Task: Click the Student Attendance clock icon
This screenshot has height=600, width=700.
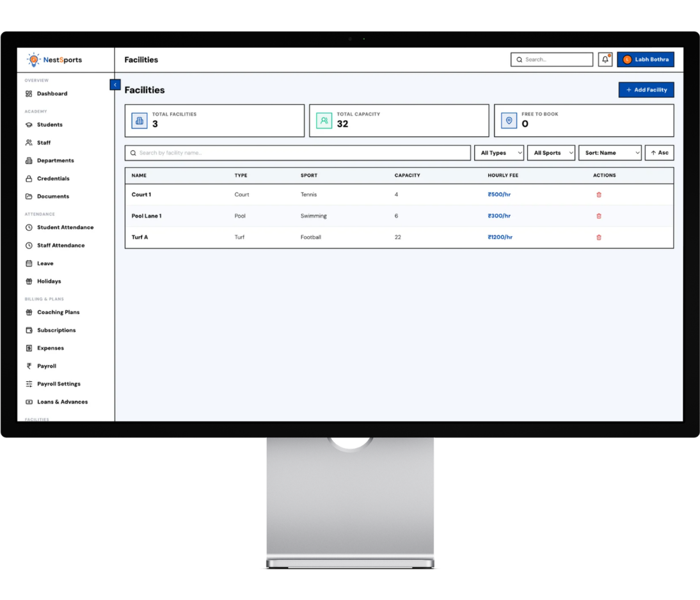Action: (x=29, y=227)
